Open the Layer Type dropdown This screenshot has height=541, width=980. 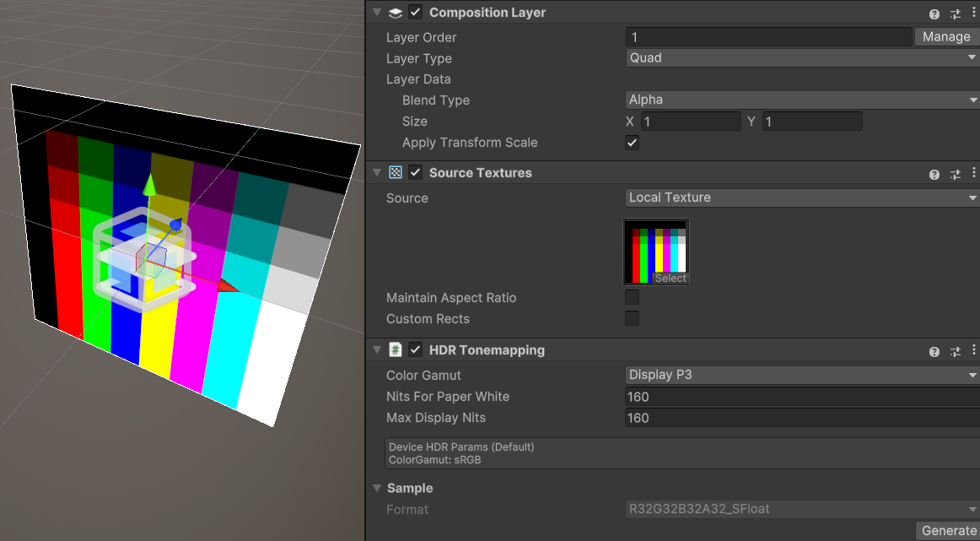coord(801,58)
